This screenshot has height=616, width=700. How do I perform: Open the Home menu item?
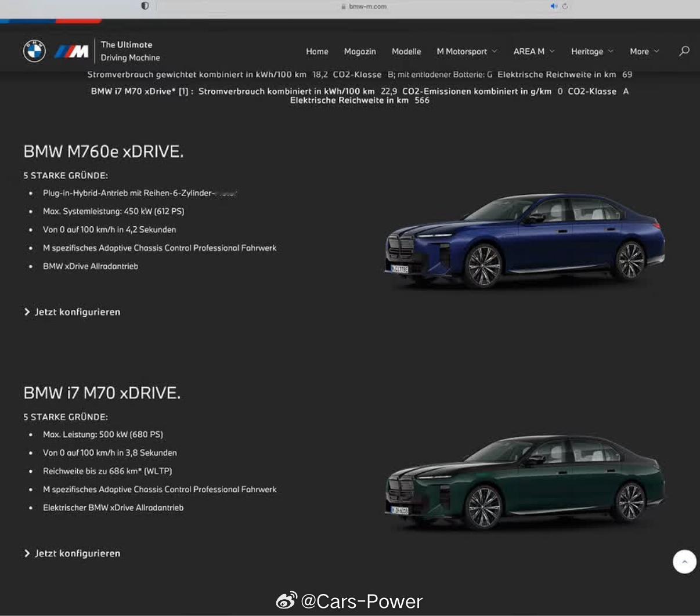317,52
